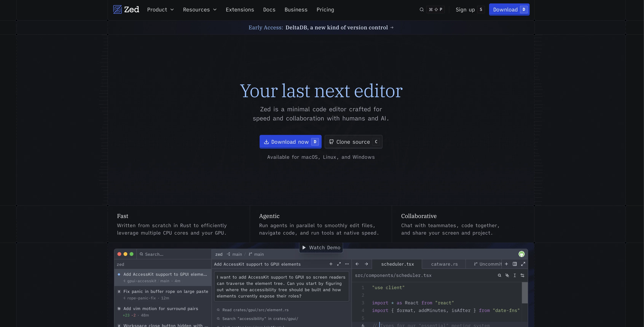Open the site search magnifier icon
This screenshot has height=327, width=644.
tap(422, 10)
